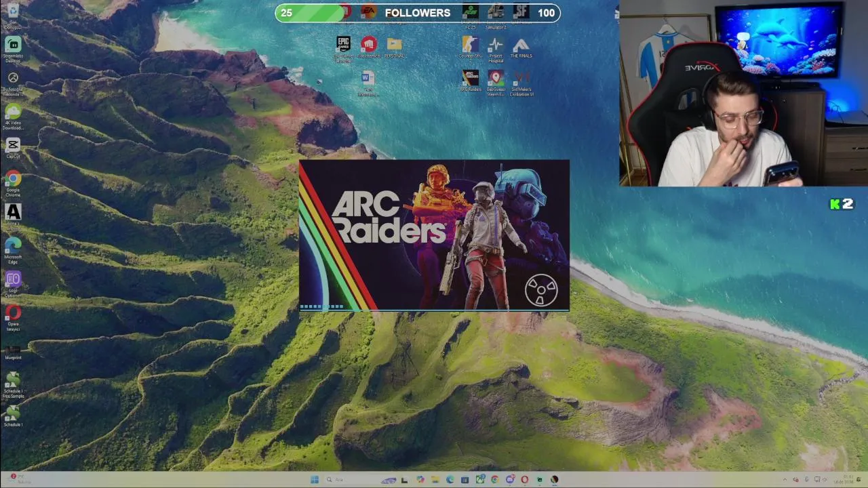This screenshot has height=488, width=868.
Task: Click the FOLLOWERS goal progress bar
Action: (x=418, y=13)
